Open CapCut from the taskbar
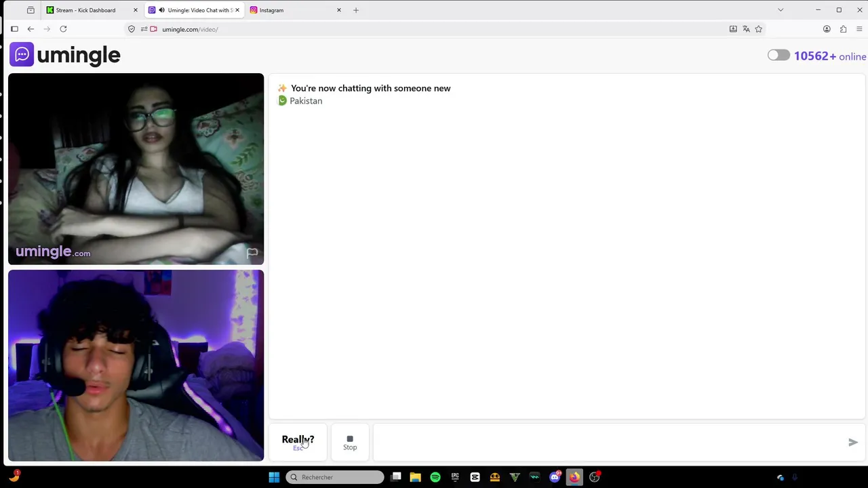 (475, 477)
